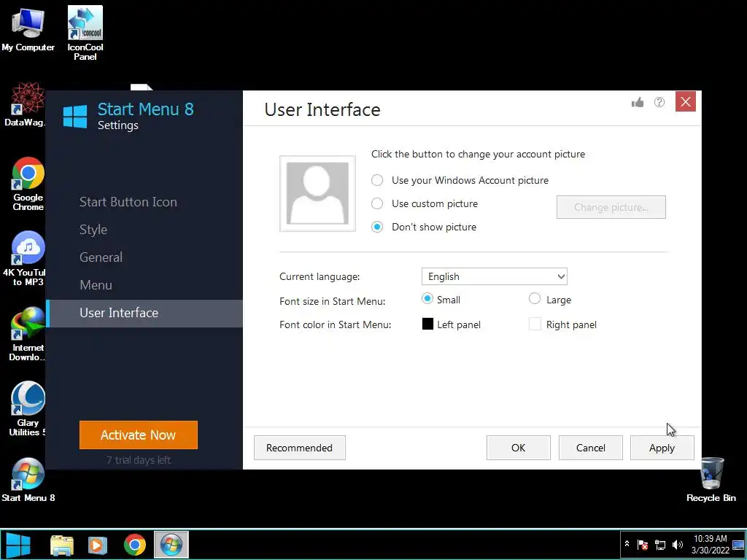The height and width of the screenshot is (560, 747).
Task: Open the Menu settings section
Action: pos(96,285)
